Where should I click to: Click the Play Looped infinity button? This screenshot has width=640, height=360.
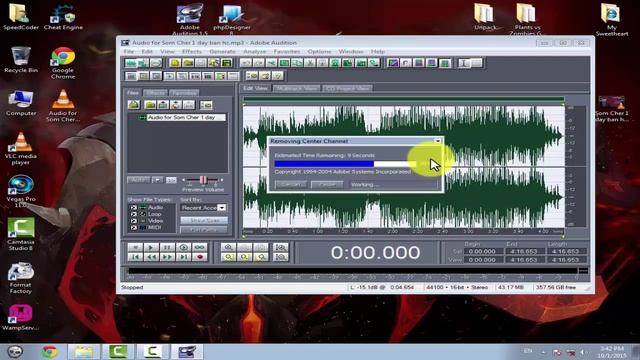(x=200, y=247)
